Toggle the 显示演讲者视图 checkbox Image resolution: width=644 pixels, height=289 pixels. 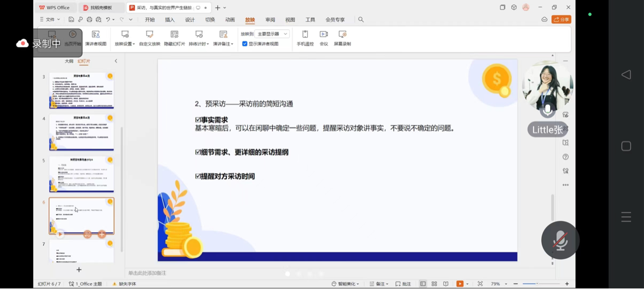[245, 44]
